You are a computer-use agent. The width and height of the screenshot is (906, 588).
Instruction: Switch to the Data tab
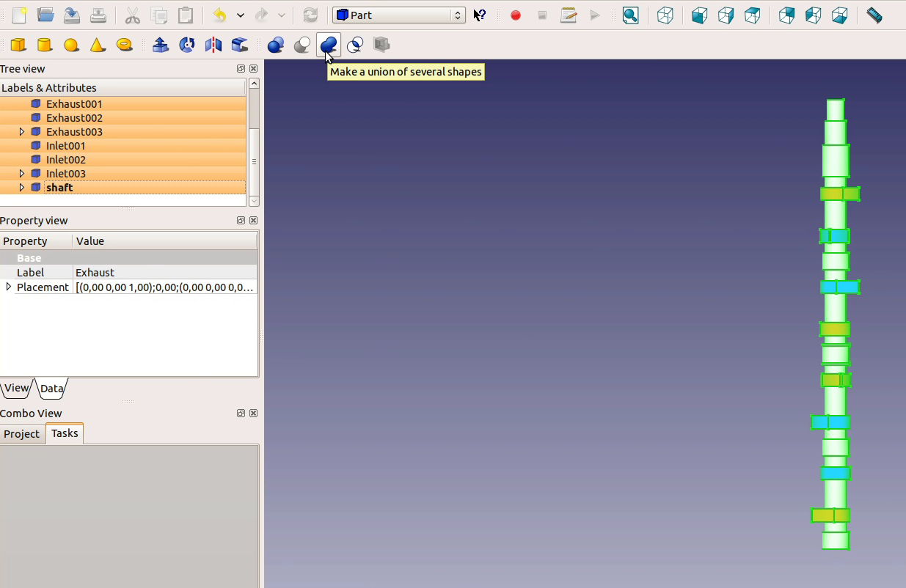pos(51,389)
